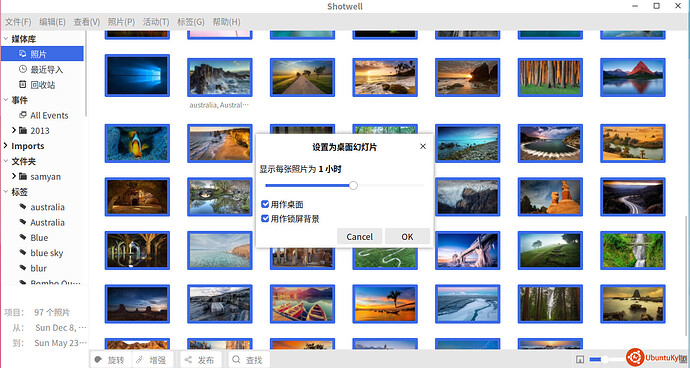Viewport: 690px width, 368px height.
Task: Click the Cancel button in dialog
Action: (360, 236)
